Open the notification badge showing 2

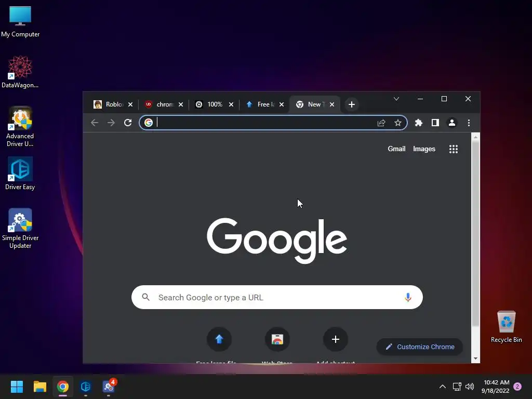[x=517, y=387]
